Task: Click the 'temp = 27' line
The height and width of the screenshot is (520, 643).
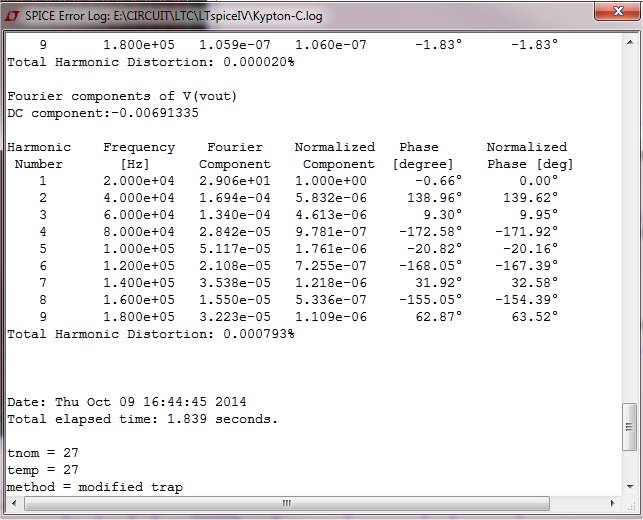Action: 43,470
